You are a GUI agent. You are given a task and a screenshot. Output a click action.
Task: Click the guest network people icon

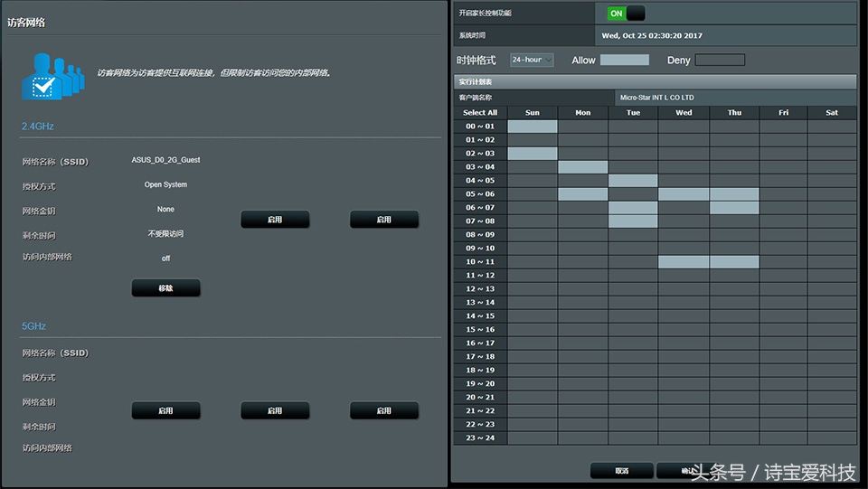(52, 76)
